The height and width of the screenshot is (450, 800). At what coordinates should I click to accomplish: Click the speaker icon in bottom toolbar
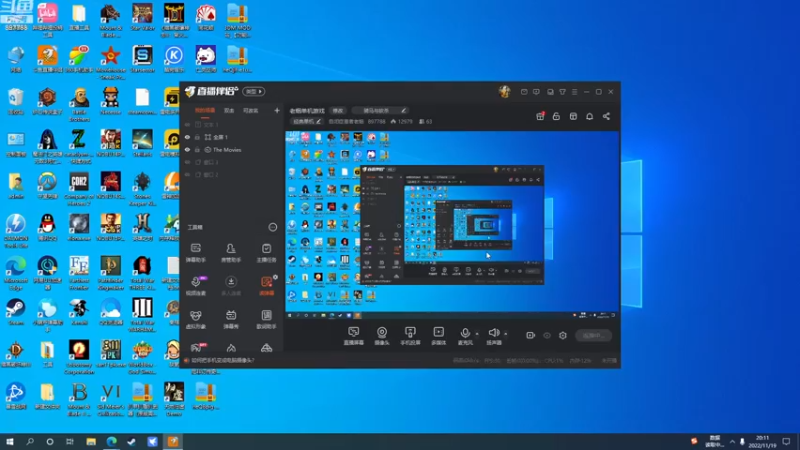click(493, 335)
